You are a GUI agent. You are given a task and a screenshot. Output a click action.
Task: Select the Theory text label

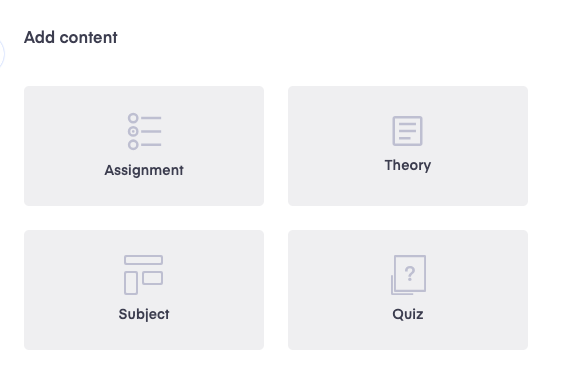(408, 165)
